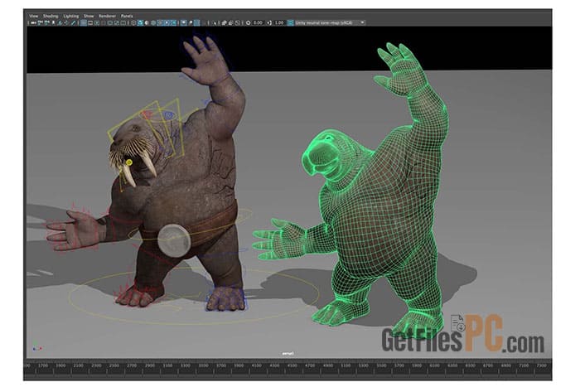Screen dimensions: 580x392
Task: Select the Grease Pencil tool icon
Action: 73,23
